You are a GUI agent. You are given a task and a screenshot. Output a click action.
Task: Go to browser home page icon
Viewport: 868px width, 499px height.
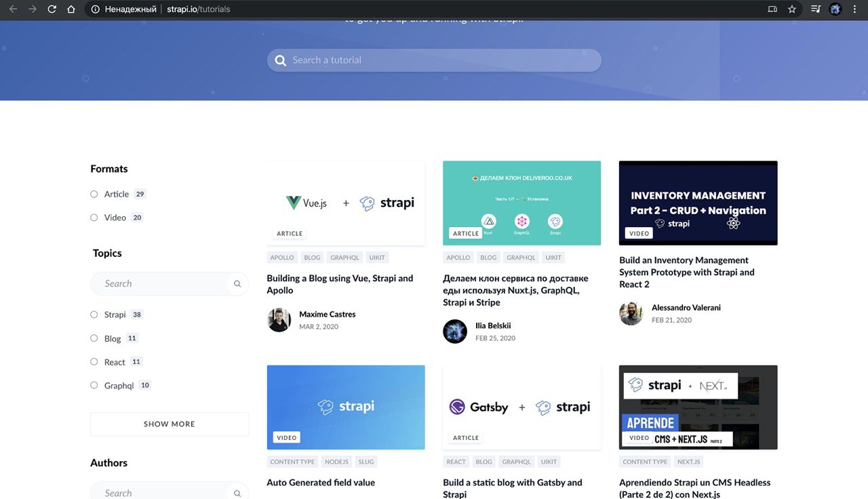[x=71, y=9]
